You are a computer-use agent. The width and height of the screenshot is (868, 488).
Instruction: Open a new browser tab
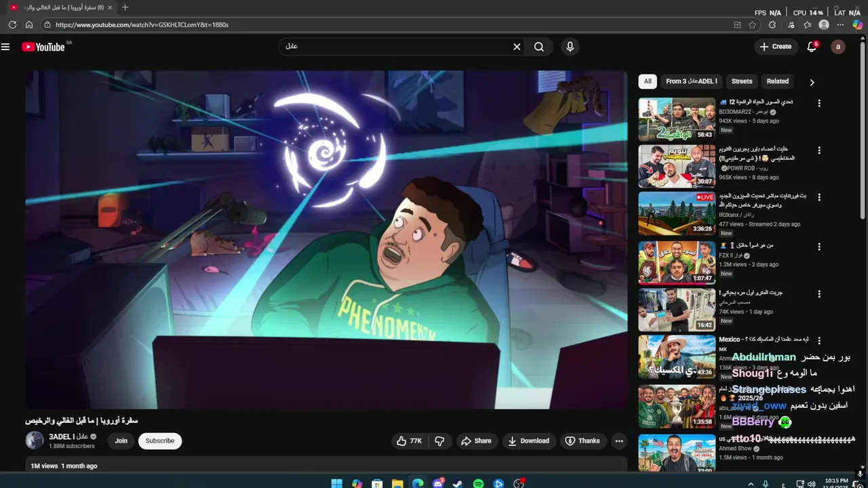125,7
